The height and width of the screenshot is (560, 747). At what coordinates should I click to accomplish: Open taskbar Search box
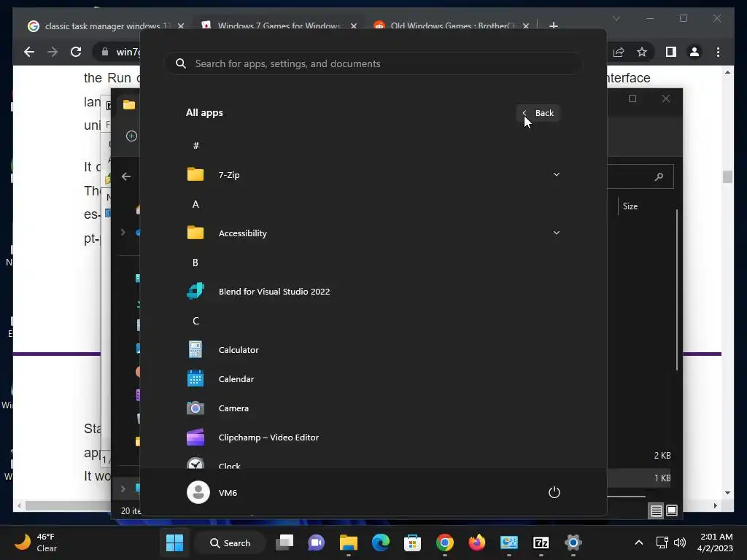pos(231,542)
